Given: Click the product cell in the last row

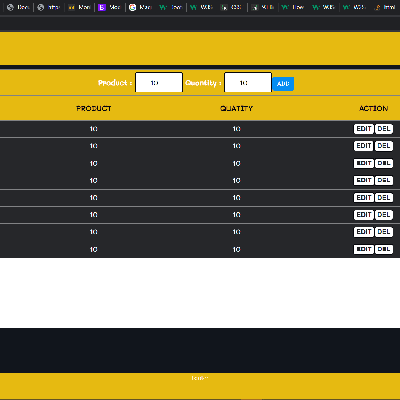Looking at the screenshot, I should [94, 249].
